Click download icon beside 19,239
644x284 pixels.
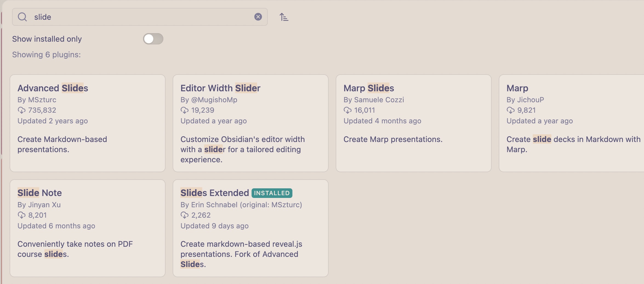point(184,110)
